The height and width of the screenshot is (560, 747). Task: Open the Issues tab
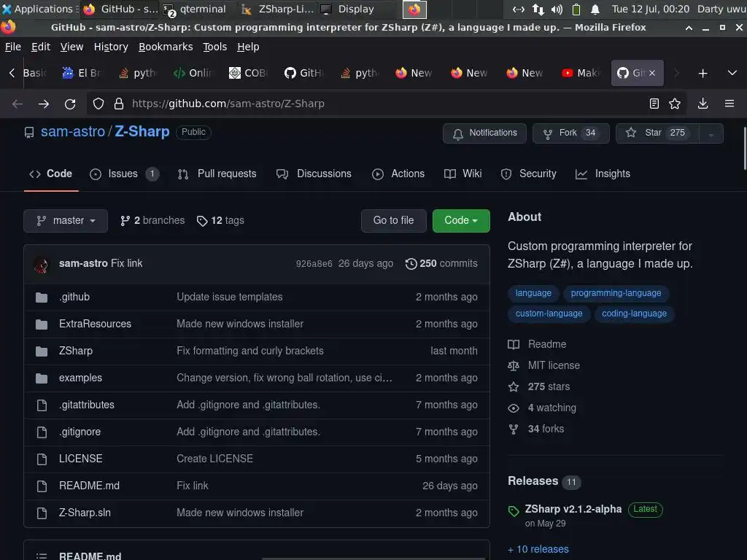124,174
